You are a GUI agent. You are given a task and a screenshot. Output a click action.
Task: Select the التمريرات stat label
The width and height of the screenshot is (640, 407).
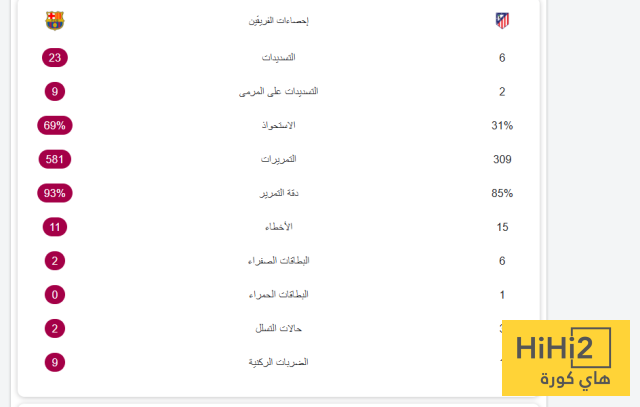[278, 159]
